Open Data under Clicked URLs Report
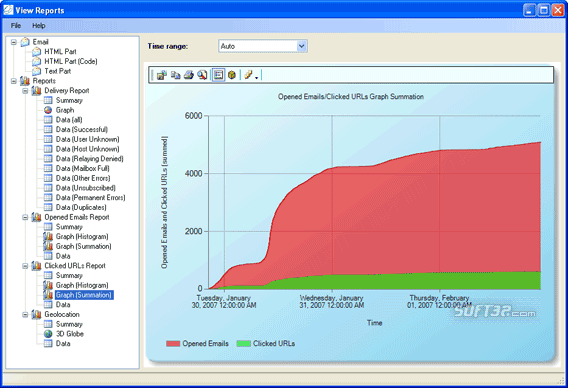Screen dimensions: 568x388 [63, 304]
